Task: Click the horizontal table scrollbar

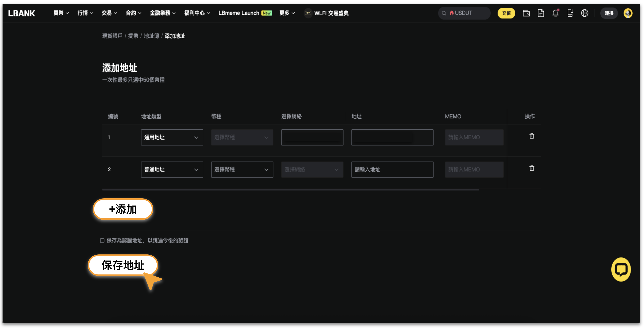Action: click(x=290, y=190)
